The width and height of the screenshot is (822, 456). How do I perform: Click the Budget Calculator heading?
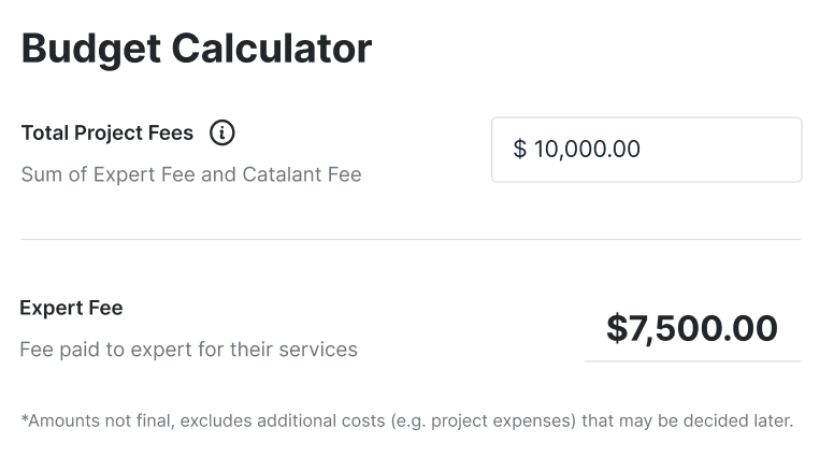(197, 49)
